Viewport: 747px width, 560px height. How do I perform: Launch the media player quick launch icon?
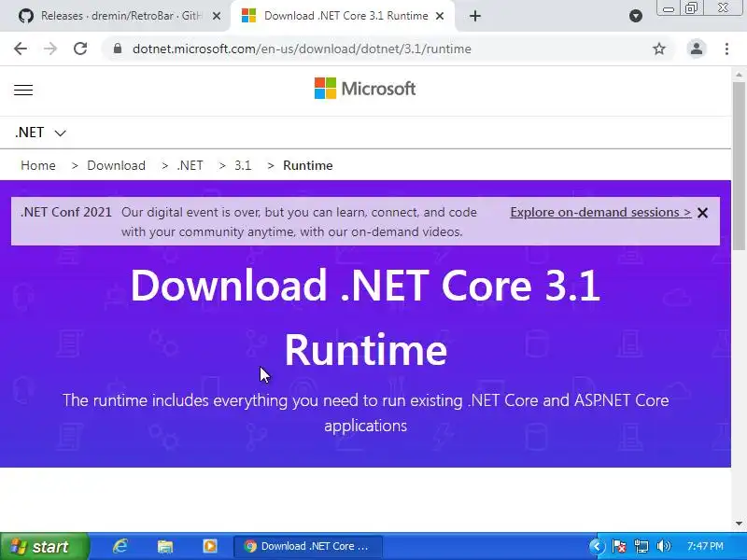pos(209,546)
